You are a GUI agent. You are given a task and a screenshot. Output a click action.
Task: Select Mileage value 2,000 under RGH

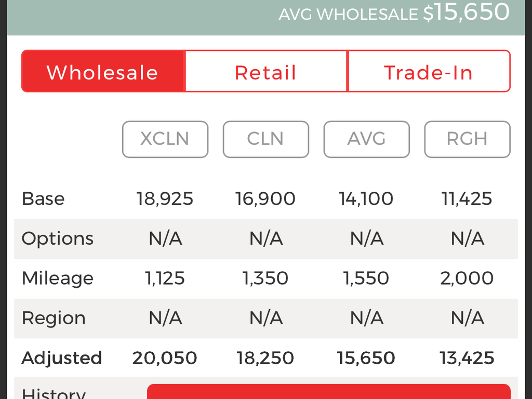click(x=467, y=278)
